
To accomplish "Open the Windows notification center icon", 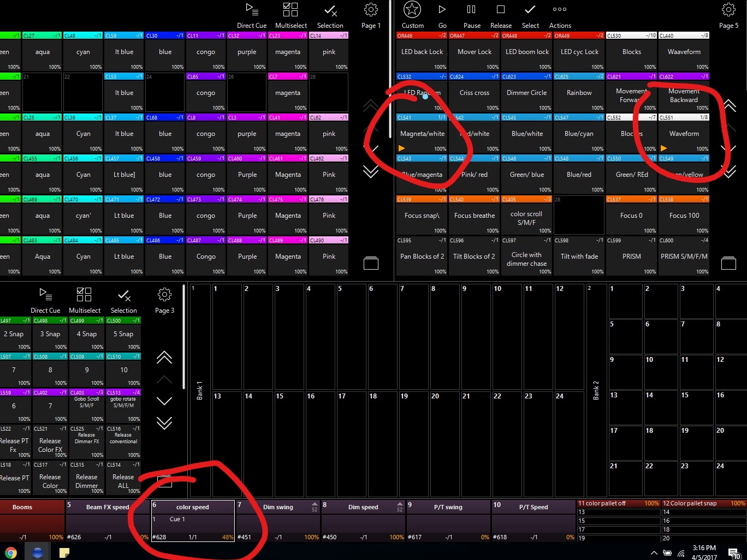I will pos(733,552).
